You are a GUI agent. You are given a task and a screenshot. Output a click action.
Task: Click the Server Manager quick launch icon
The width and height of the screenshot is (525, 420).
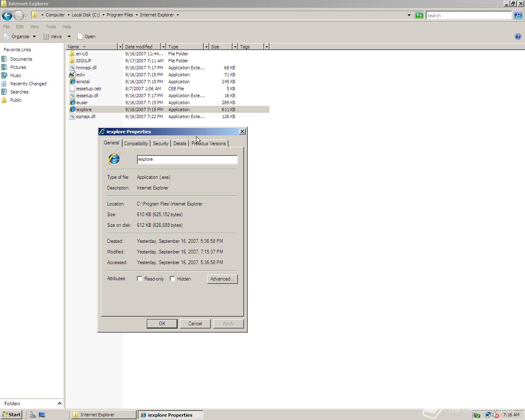(x=32, y=415)
